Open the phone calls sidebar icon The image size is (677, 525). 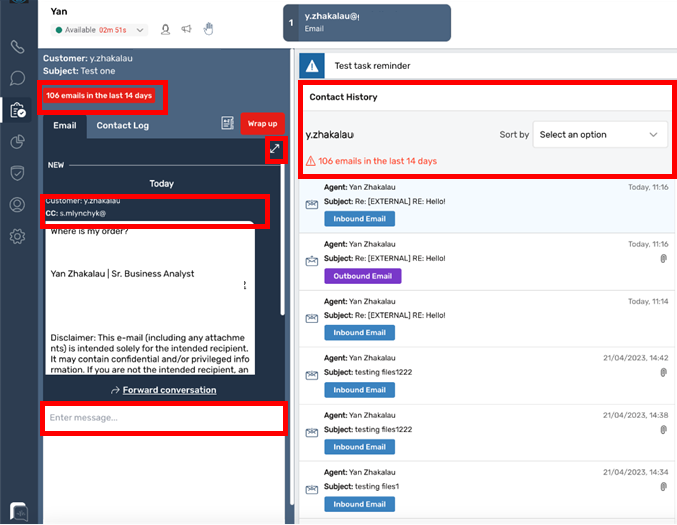17,47
